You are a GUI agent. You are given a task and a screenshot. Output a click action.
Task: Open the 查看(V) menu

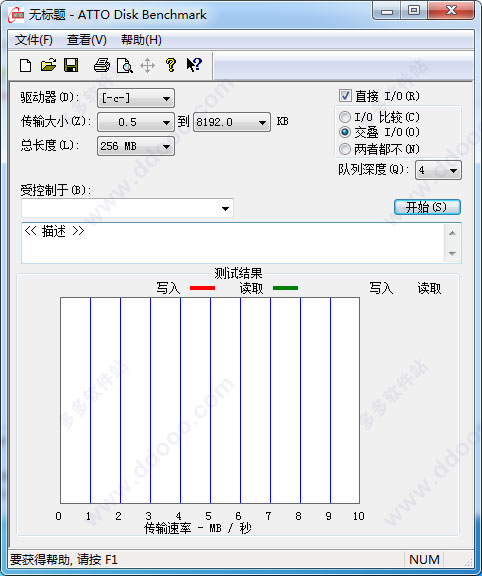pos(87,40)
